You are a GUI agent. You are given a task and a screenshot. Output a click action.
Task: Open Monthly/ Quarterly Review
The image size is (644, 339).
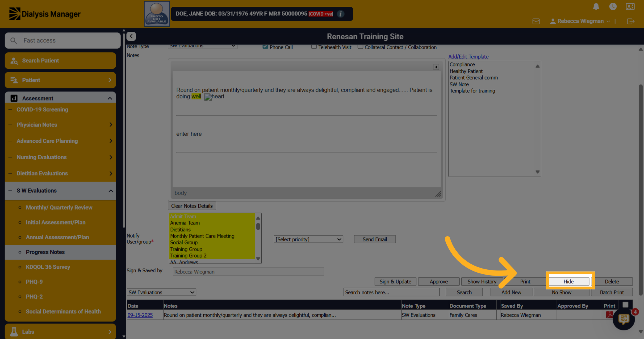59,207
